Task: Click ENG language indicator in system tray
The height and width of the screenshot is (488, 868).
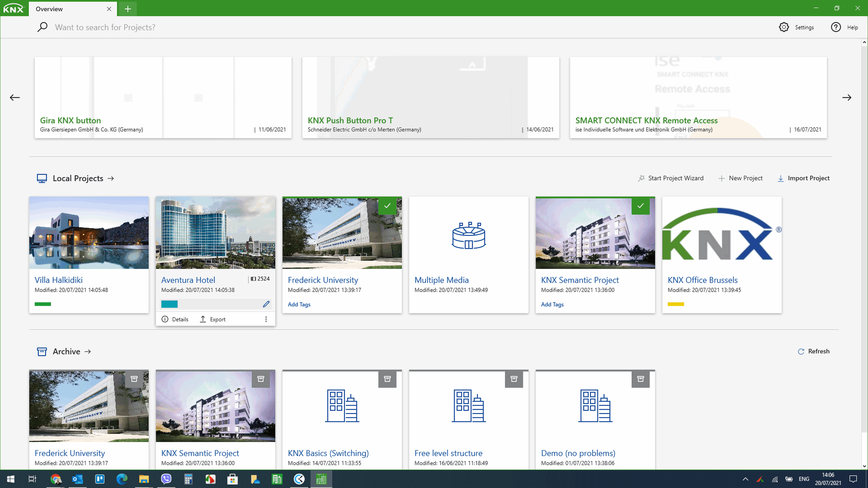Action: coord(804,479)
